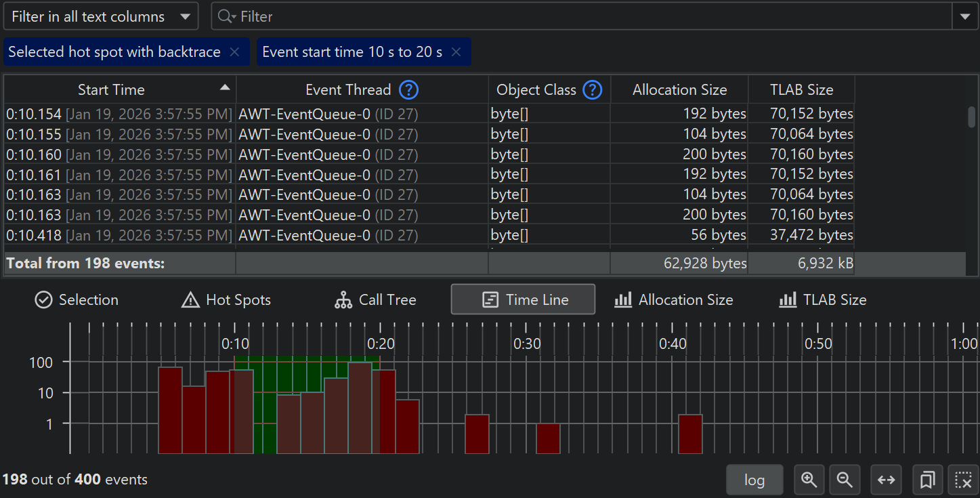Viewport: 980px width, 498px height.
Task: Expand the filter history dropdown arrow
Action: coord(965,17)
